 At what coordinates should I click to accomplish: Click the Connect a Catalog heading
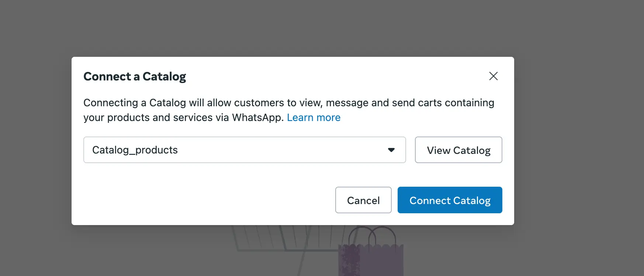pos(135,76)
